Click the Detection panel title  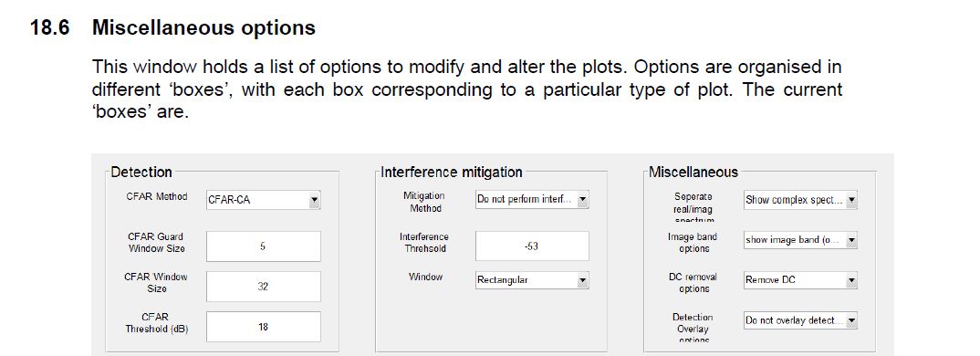[x=141, y=172]
